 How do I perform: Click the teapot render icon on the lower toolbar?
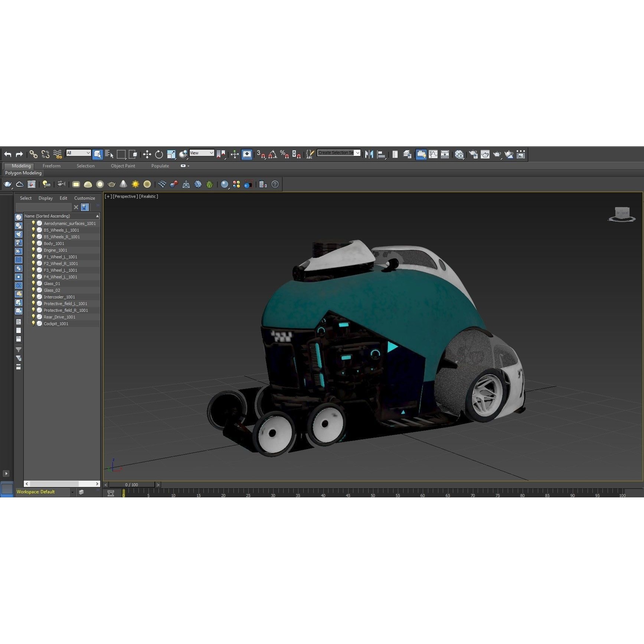[x=7, y=184]
